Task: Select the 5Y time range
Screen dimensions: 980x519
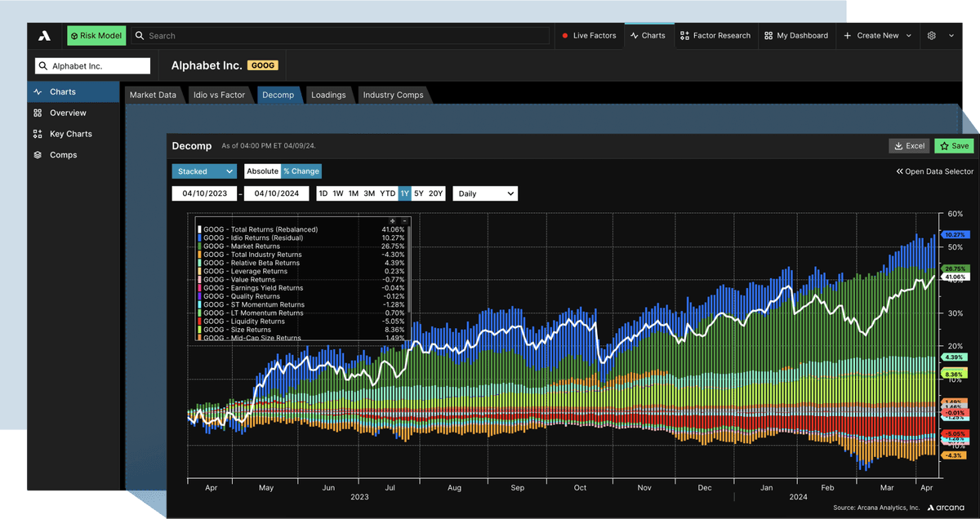Action: pos(419,193)
